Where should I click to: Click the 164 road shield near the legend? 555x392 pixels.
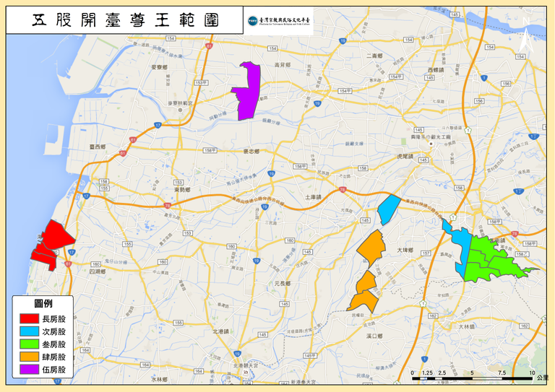85,350
